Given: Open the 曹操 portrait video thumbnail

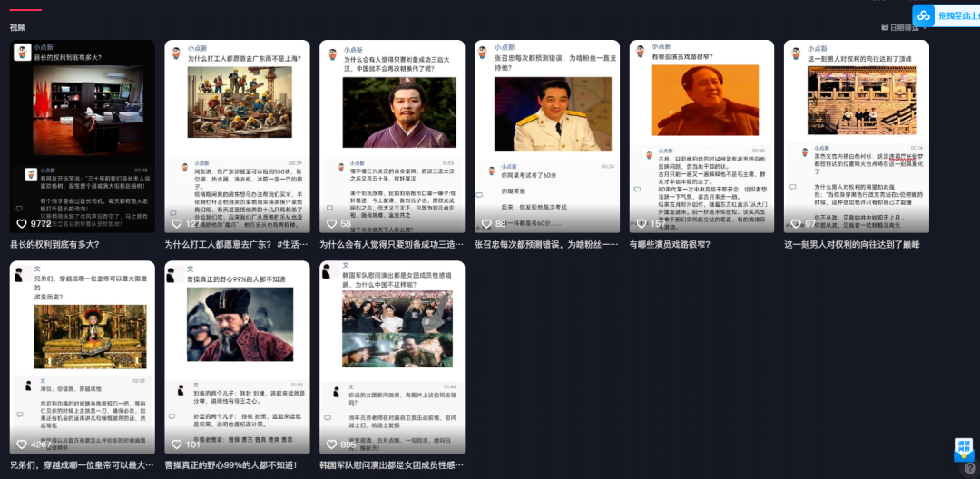Looking at the screenshot, I should point(237,357).
